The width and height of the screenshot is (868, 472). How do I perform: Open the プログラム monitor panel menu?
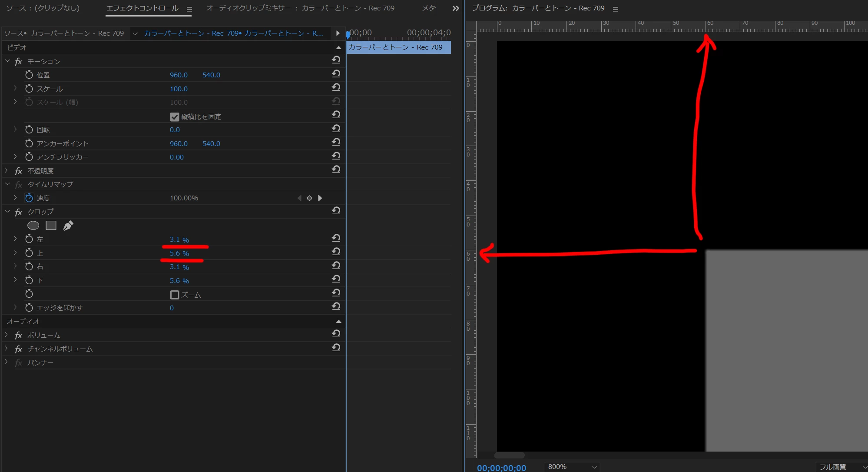pyautogui.click(x=616, y=9)
